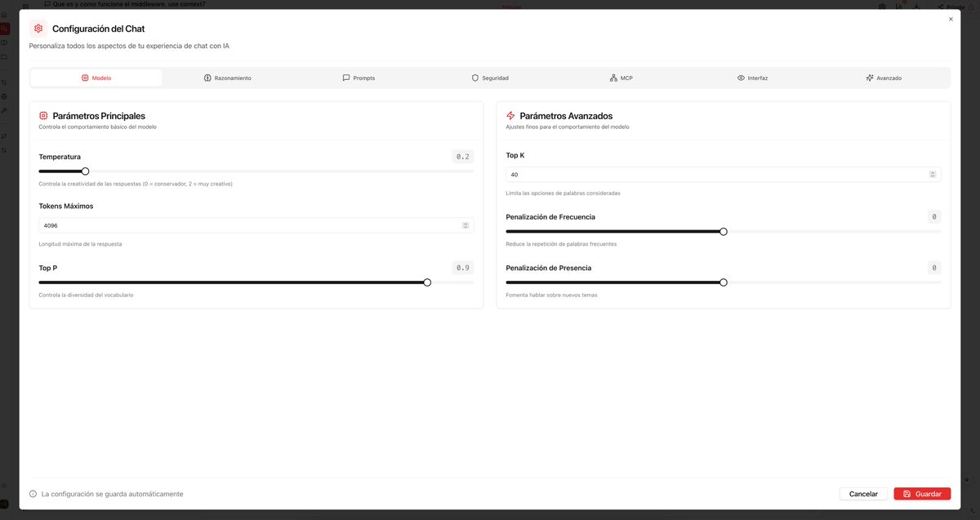Viewport: 980px width, 520px height.
Task: Close the Configuración del Chat dialog
Action: pyautogui.click(x=951, y=19)
